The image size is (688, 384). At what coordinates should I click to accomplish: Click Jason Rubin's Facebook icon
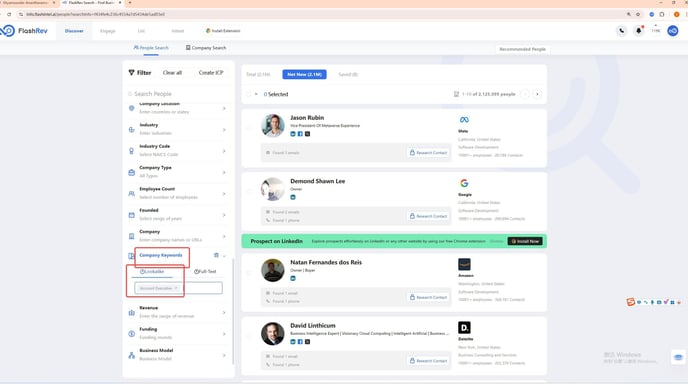click(300, 134)
